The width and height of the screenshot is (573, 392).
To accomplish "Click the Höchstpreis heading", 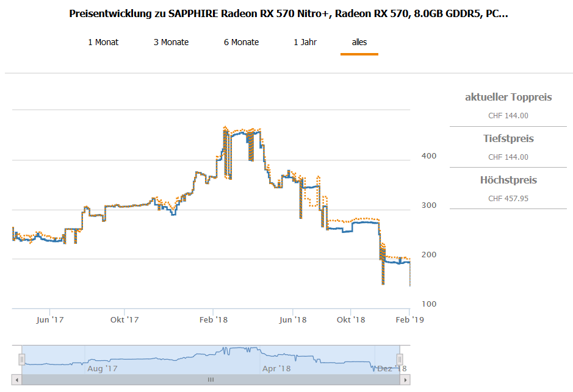I will 508,180.
